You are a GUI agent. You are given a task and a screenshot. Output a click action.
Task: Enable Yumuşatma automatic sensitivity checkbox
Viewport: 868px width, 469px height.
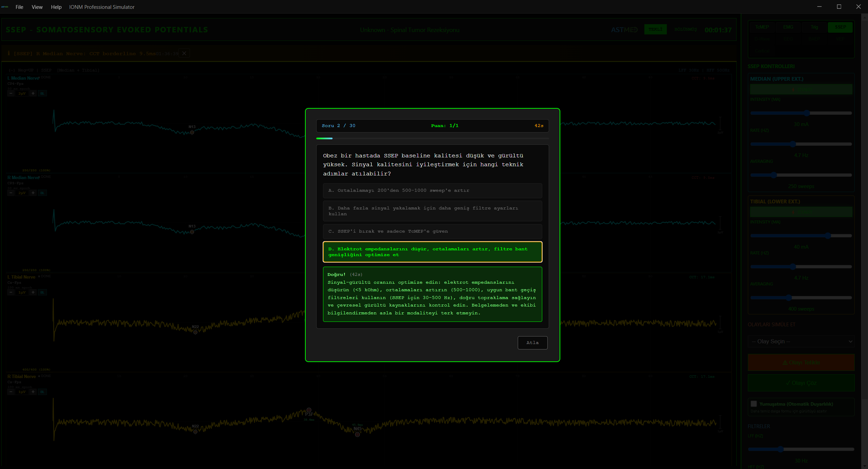coord(754,404)
